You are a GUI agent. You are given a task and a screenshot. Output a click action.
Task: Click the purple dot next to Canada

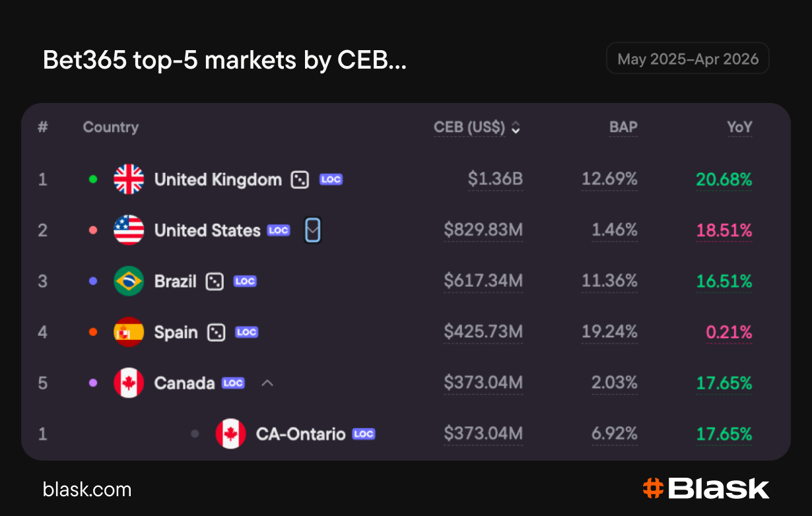click(93, 383)
